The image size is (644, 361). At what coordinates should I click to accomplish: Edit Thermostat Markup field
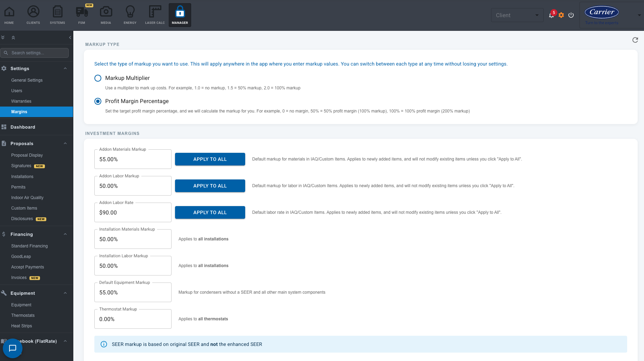(133, 319)
